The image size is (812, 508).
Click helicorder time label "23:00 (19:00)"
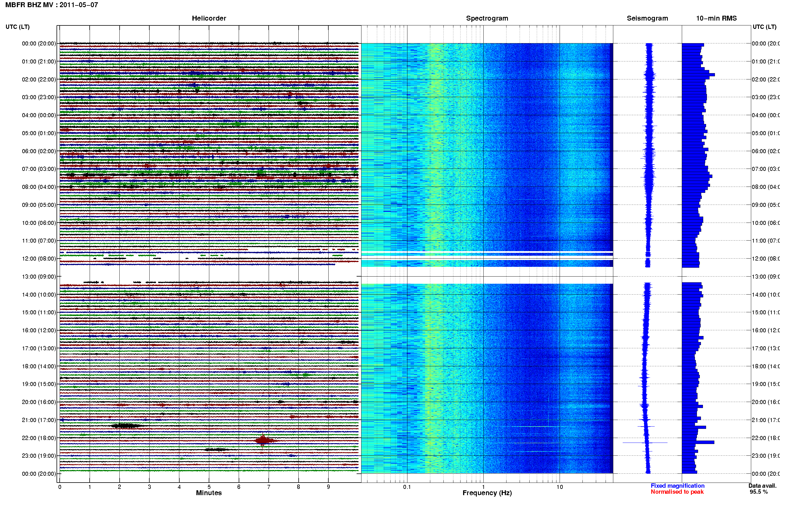[x=39, y=456]
